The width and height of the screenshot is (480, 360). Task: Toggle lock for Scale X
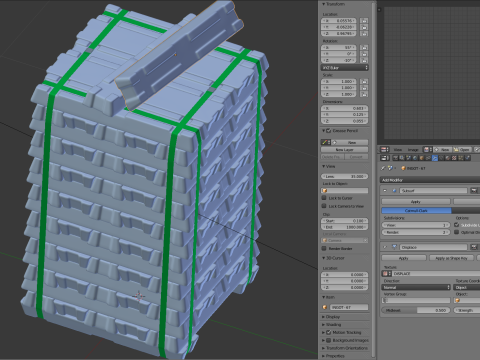click(x=364, y=82)
